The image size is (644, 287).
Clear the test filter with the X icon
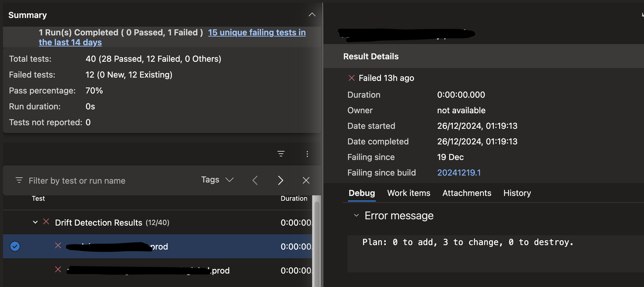pos(306,180)
